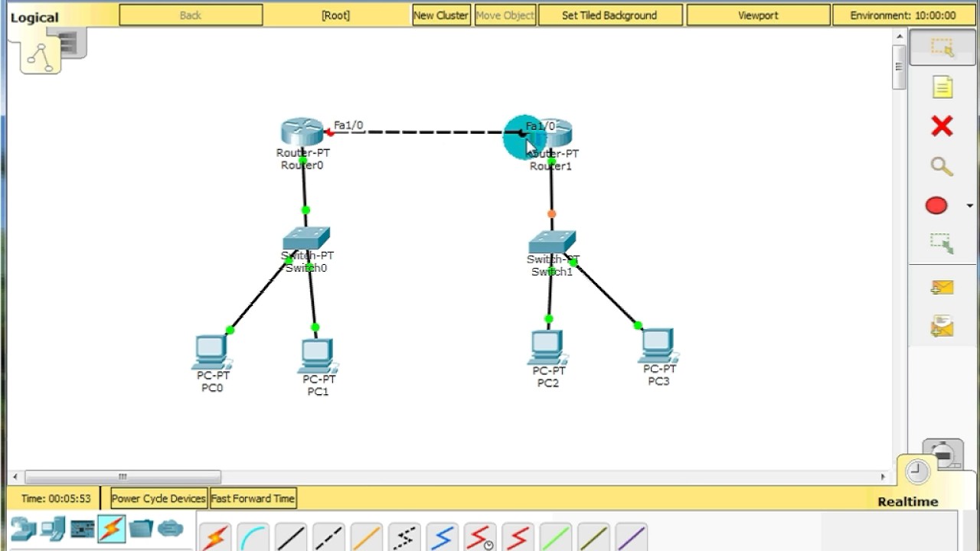Screen dimensions: 980x551
Task: Select the Miscellaneous folder category
Action: pos(141,529)
